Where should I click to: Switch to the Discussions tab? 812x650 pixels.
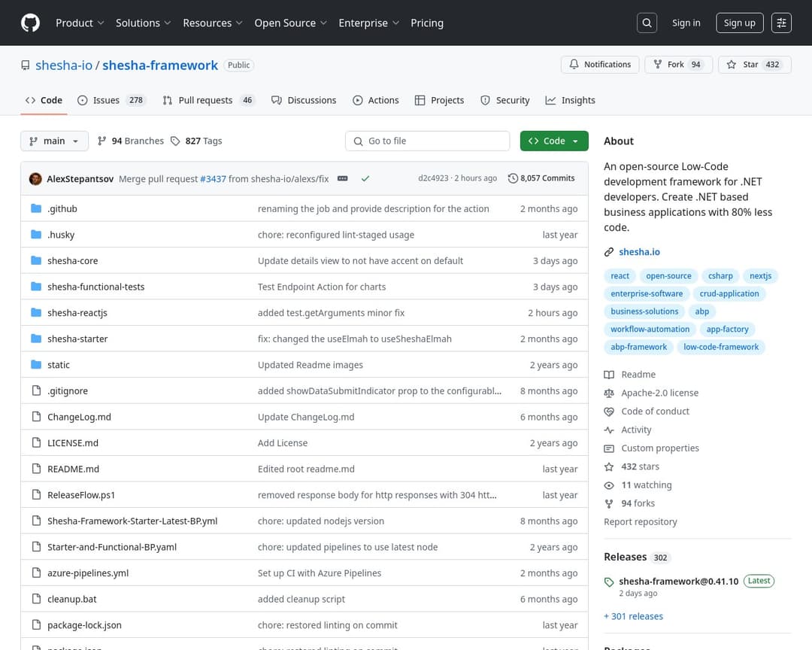point(304,100)
